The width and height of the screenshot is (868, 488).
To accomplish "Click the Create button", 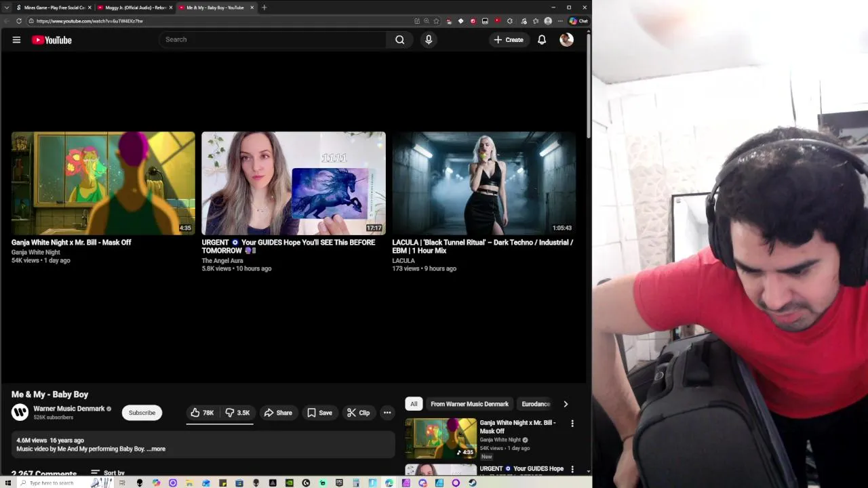I will tap(509, 40).
